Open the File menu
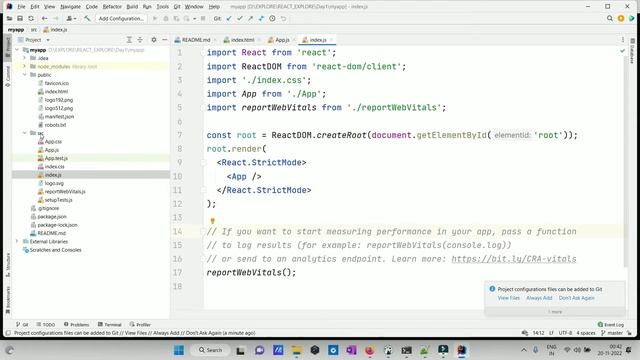Image resolution: width=640 pixels, height=360 pixels. click(x=21, y=7)
